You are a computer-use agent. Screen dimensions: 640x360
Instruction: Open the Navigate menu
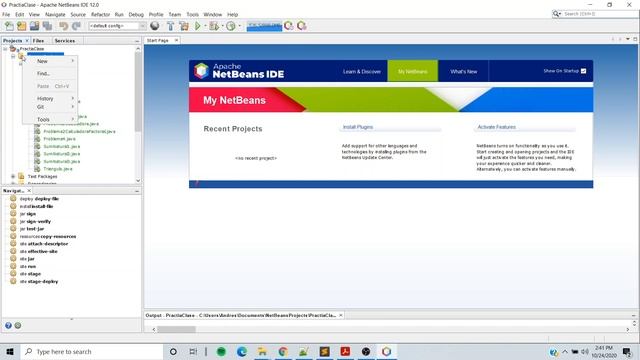click(55, 14)
